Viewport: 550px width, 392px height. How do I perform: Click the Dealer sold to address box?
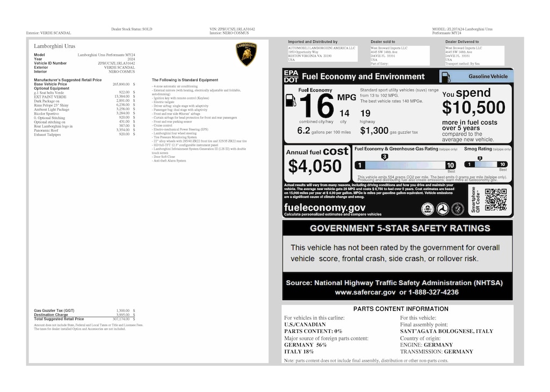pyautogui.click(x=400, y=55)
